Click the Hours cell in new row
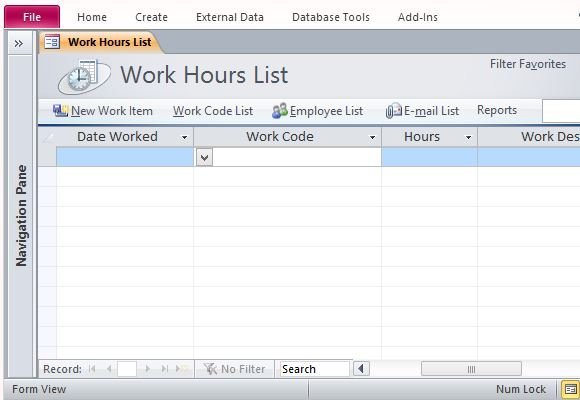580x400 pixels. (x=429, y=157)
